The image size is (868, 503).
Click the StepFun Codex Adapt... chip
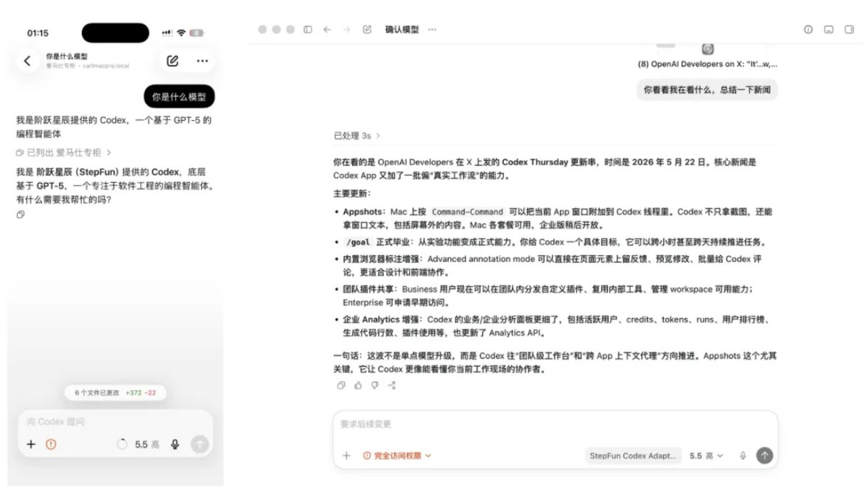[x=633, y=455]
